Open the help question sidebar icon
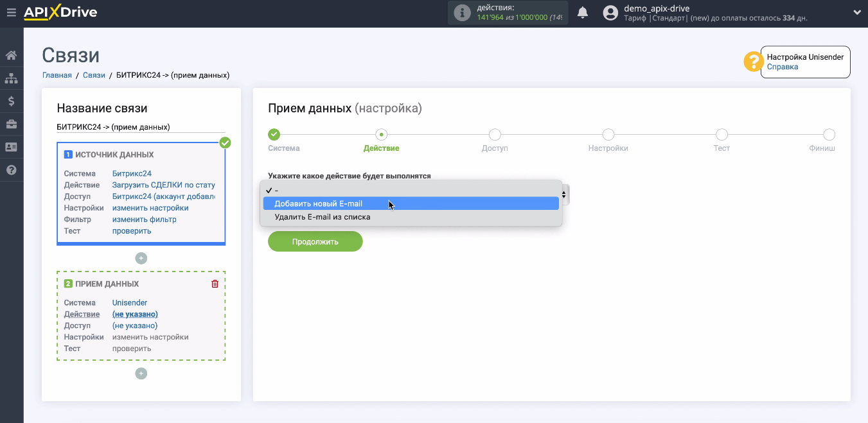Viewport: 868px width, 423px height. click(12, 170)
